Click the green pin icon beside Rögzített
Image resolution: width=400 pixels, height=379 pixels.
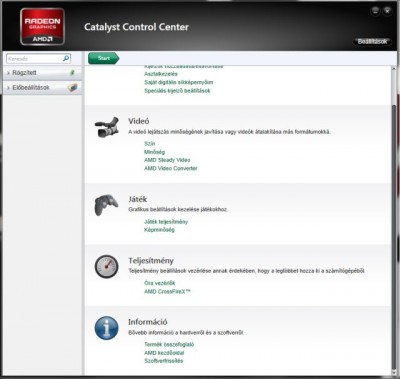click(72, 72)
